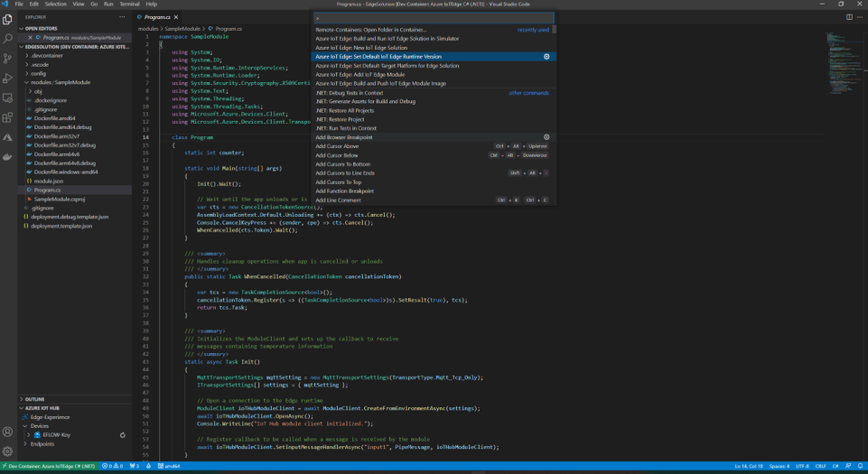Open the Remote Explorer view

click(8, 98)
